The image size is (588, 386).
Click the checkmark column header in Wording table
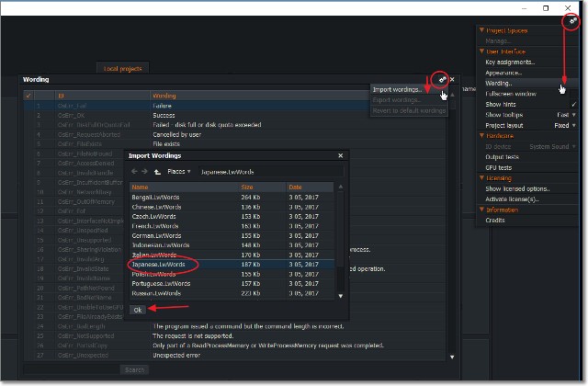click(28, 95)
